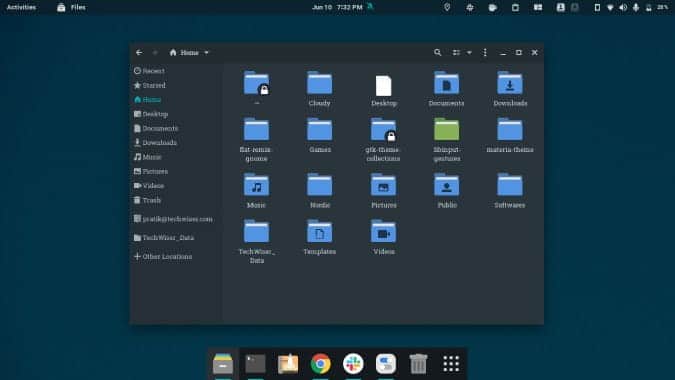Select the Public folder icon
Image resolution: width=675 pixels, height=380 pixels.
pos(446,185)
